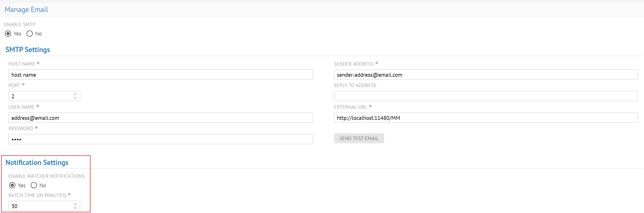Decrement Batch Time using down arrow
Image resolution: width=644 pixels, height=213 pixels.
pyautogui.click(x=75, y=208)
